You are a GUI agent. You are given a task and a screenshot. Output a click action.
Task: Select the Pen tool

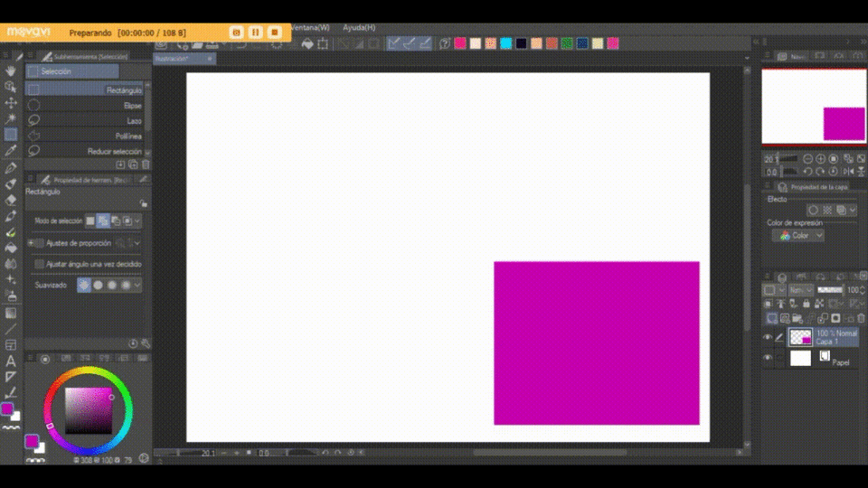tap(11, 168)
